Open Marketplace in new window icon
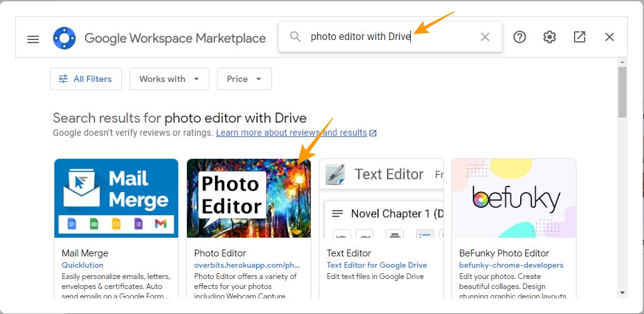 point(580,37)
